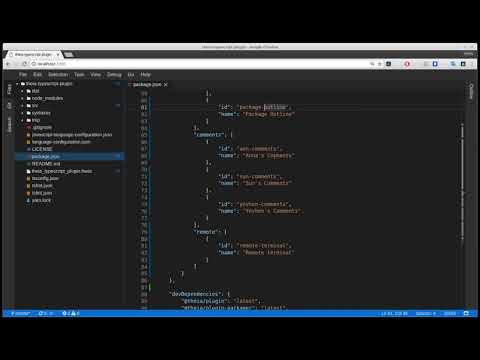Viewport: 480px width, 360px height.
Task: Open the .gitignore file
Action: tap(42, 127)
